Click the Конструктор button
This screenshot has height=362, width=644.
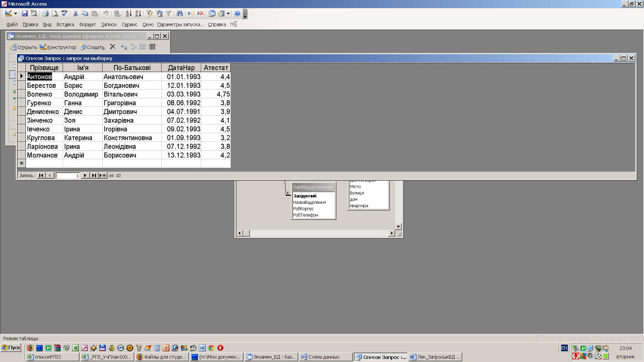[58, 47]
